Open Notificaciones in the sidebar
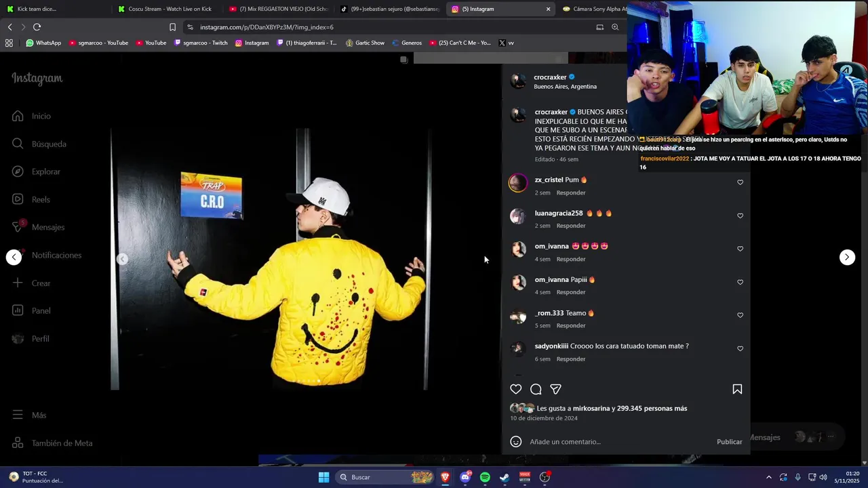 pos(47,255)
